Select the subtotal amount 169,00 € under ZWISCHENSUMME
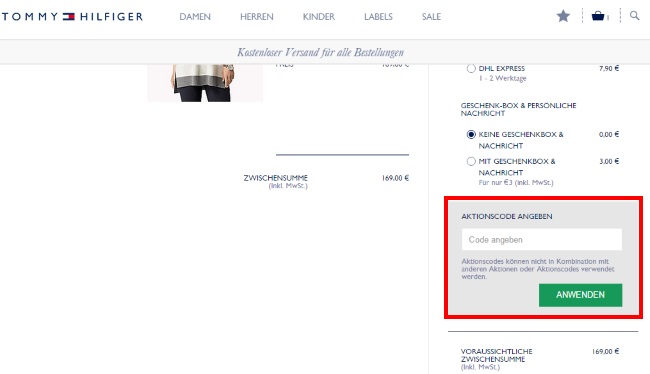This screenshot has width=650, height=374. (x=395, y=178)
